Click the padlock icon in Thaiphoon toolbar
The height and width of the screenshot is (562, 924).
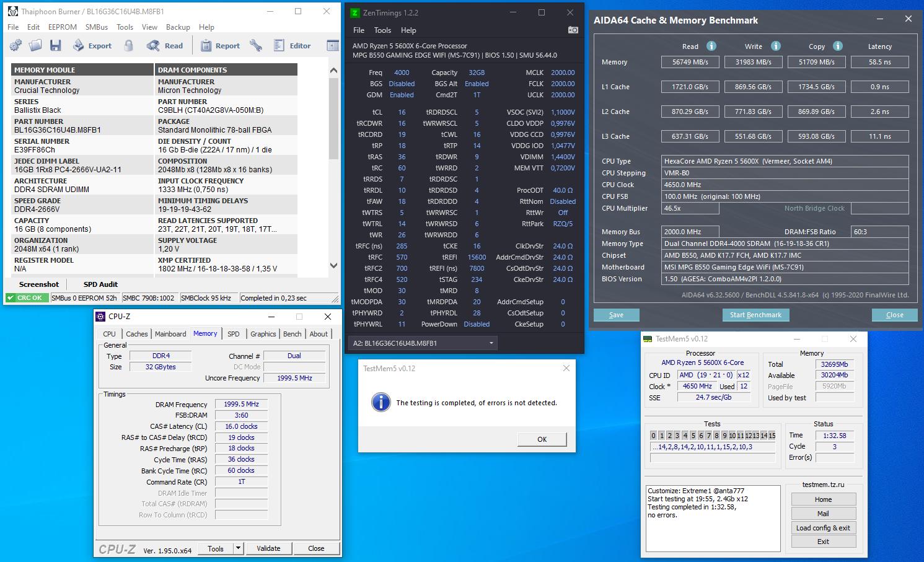click(128, 45)
